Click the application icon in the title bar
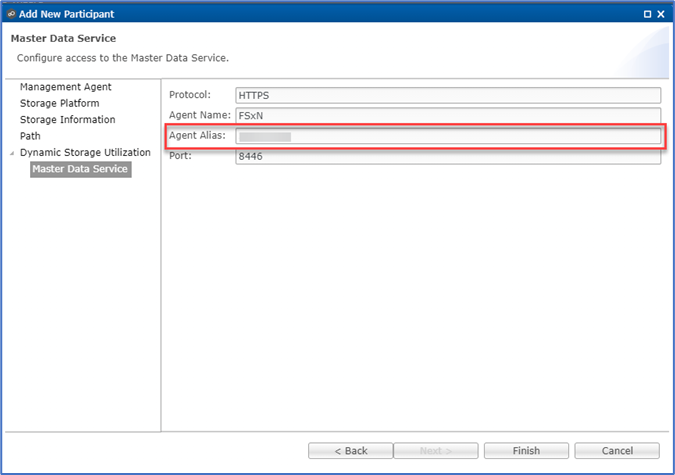Viewport: 675px width, 475px height. pos(11,14)
